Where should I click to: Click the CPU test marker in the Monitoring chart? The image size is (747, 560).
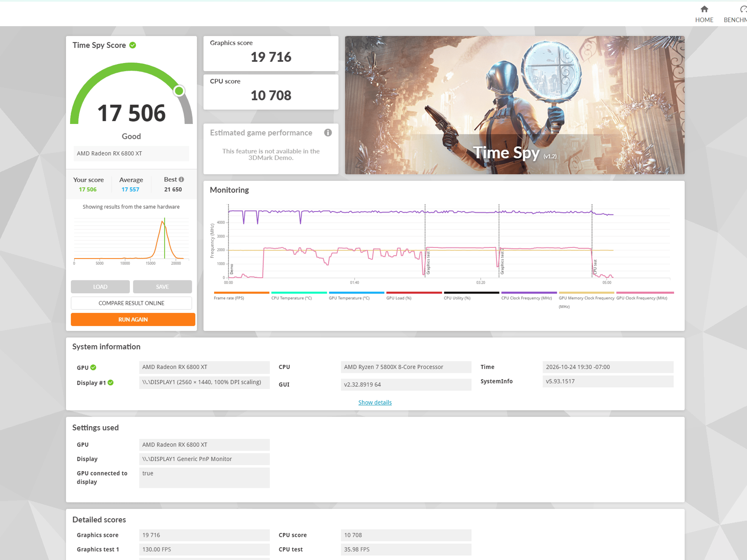[x=595, y=267]
